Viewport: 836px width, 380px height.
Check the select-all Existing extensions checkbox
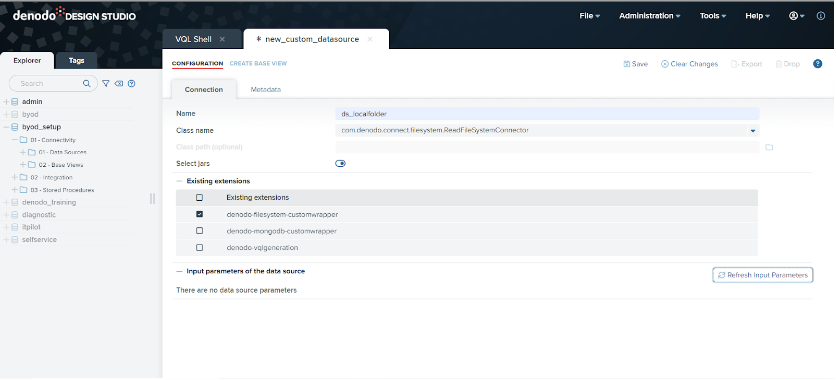coord(199,198)
